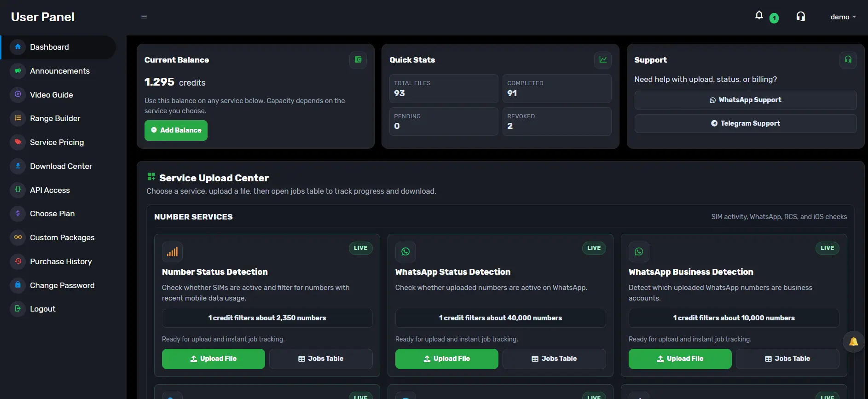The height and width of the screenshot is (399, 868).
Task: Click the Change Password lock icon
Action: click(x=18, y=285)
